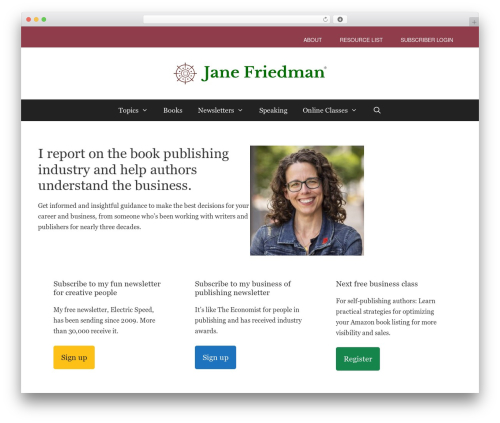Go to Subscriber Login
The image size is (500, 423).
point(427,40)
